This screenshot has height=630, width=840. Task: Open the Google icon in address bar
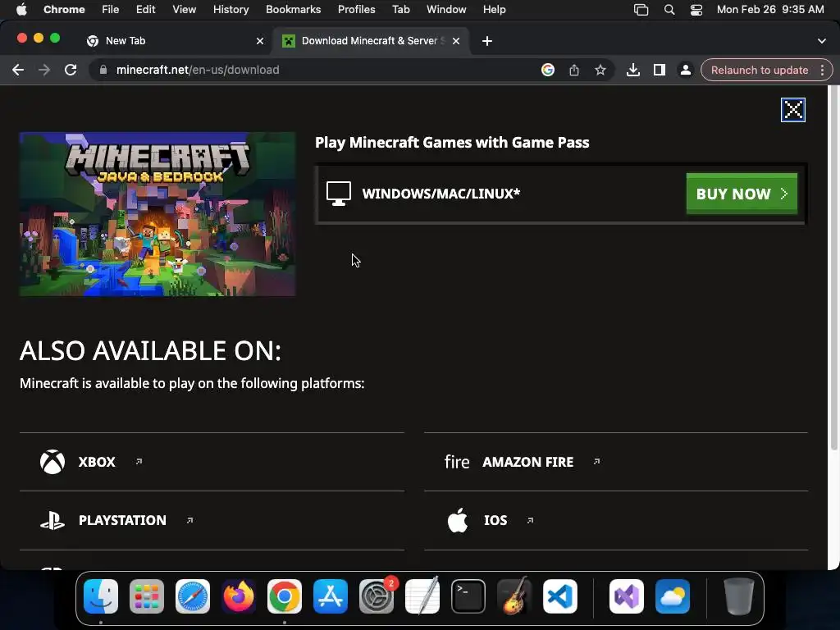pos(547,70)
